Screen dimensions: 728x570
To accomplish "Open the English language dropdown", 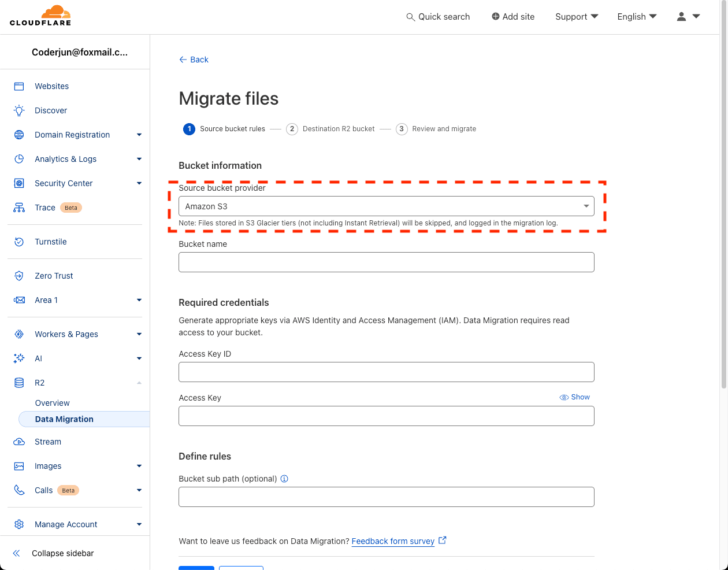I will [637, 17].
